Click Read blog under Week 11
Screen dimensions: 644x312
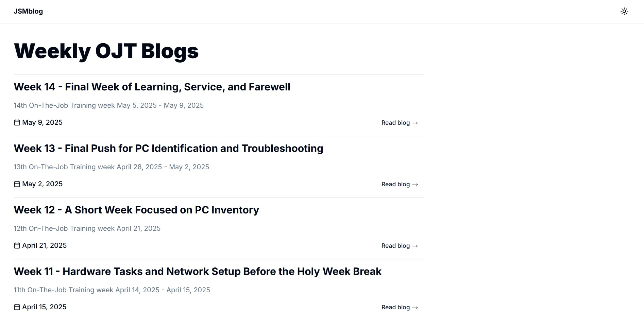pyautogui.click(x=395, y=307)
